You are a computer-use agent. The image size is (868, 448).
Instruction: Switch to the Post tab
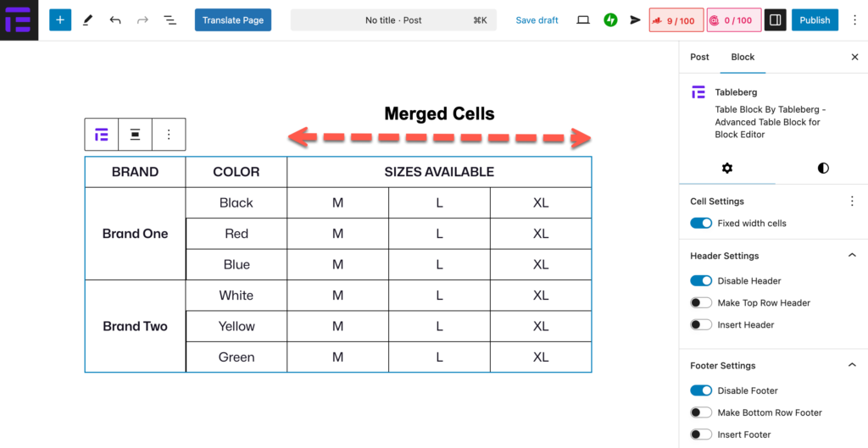(699, 57)
